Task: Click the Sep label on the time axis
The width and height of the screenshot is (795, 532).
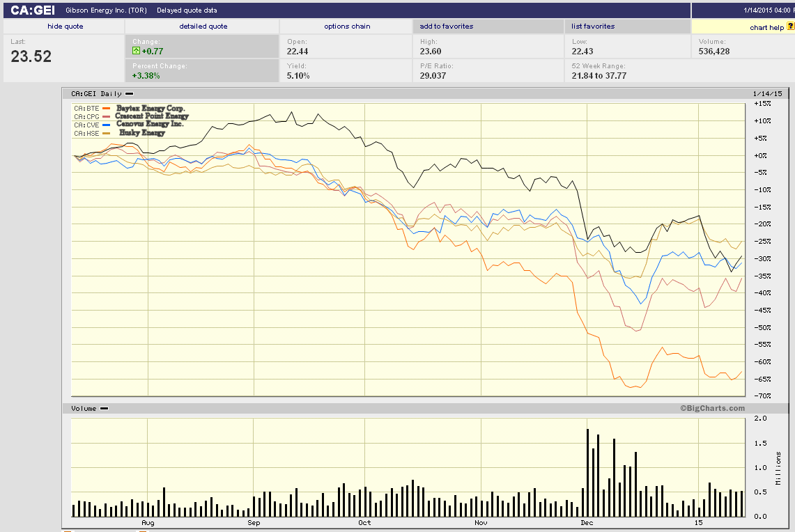Action: click(254, 522)
